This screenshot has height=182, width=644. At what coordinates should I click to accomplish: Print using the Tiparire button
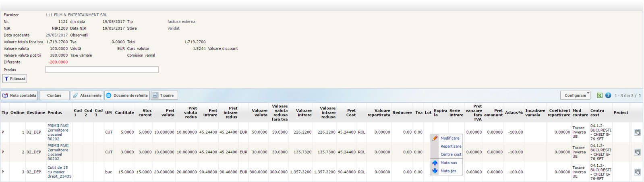164,95
